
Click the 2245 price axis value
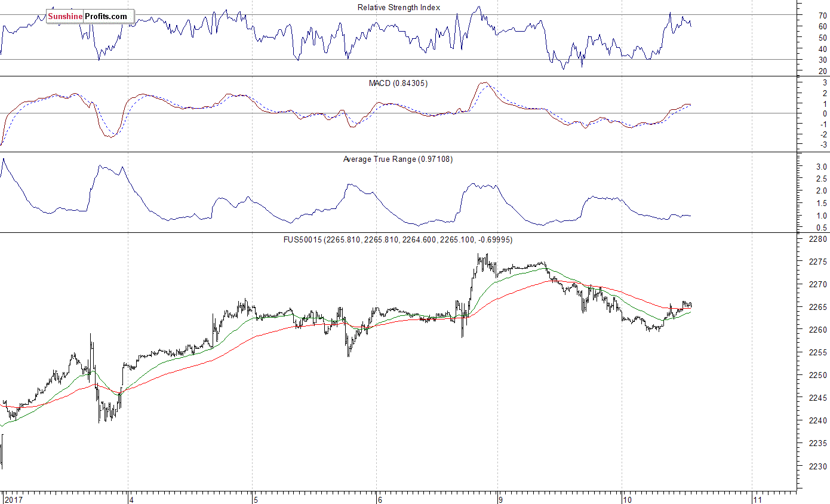817,398
